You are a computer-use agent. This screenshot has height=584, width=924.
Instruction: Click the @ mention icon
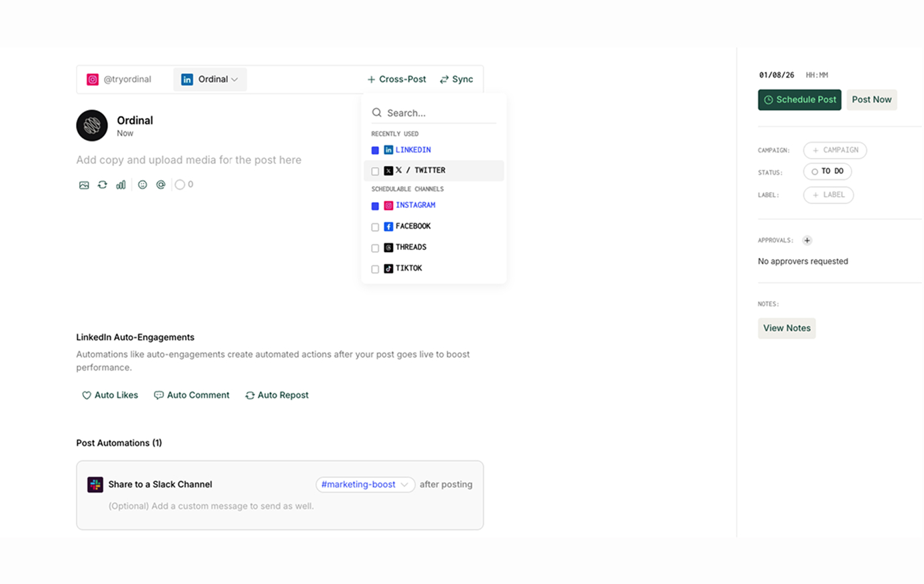161,185
